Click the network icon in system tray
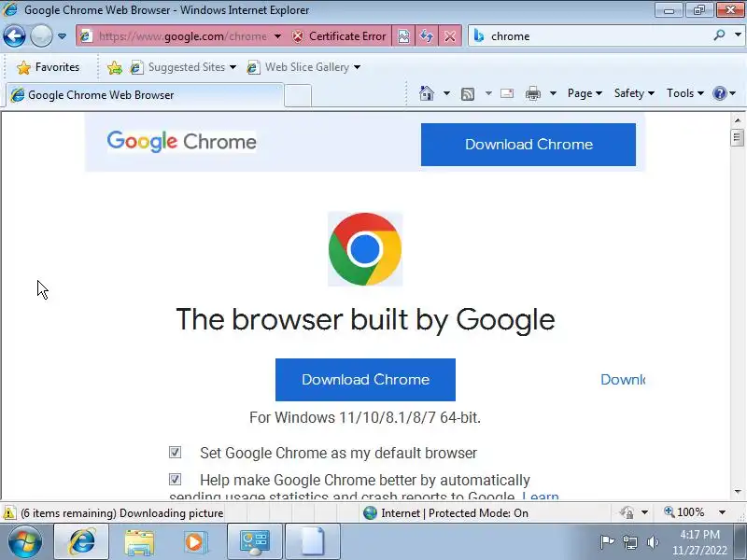Viewport: 747px width, 560px height. [630, 542]
